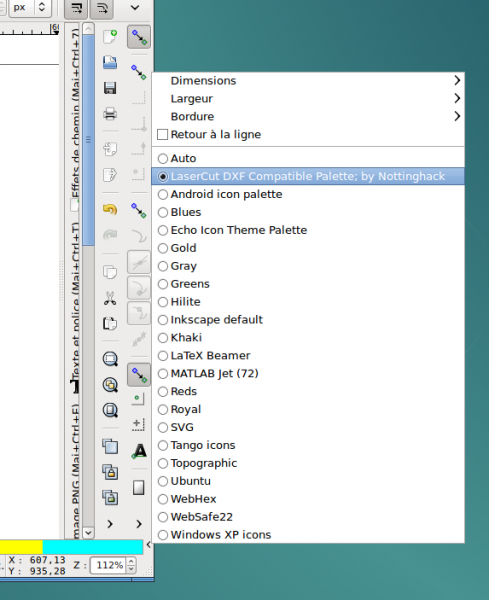Viewport: 489px width, 600px height.
Task: Toggle snap to smooth nodes
Action: [x=139, y=313]
